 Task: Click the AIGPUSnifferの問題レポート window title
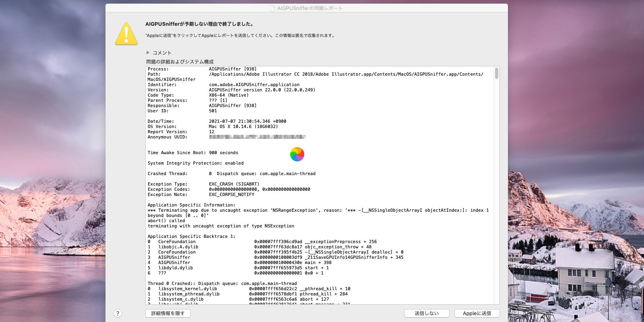point(310,8)
